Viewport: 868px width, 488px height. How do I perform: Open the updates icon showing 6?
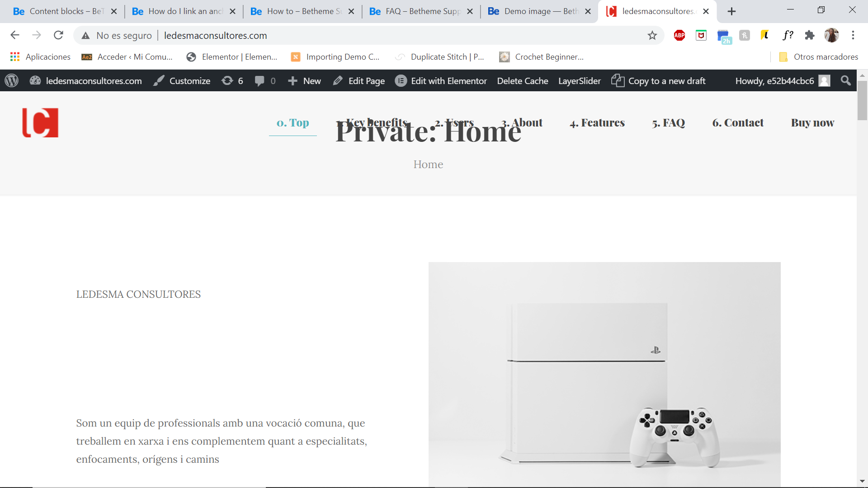pyautogui.click(x=232, y=81)
